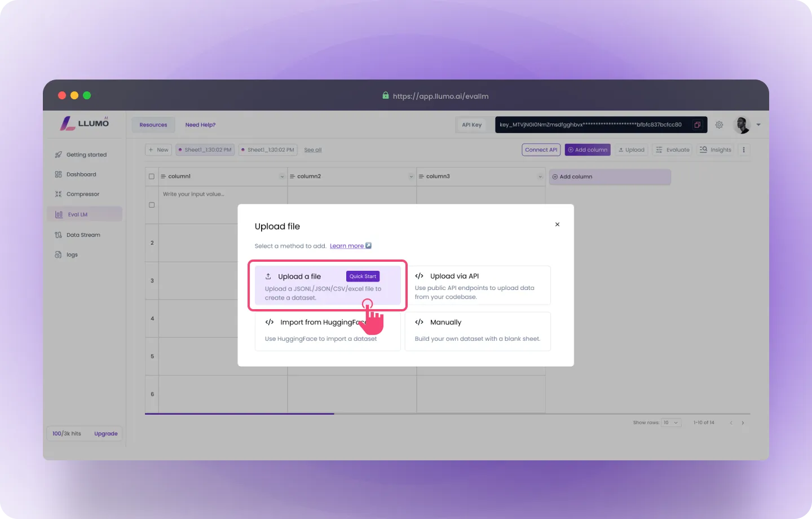Click the Learn more link

point(350,246)
